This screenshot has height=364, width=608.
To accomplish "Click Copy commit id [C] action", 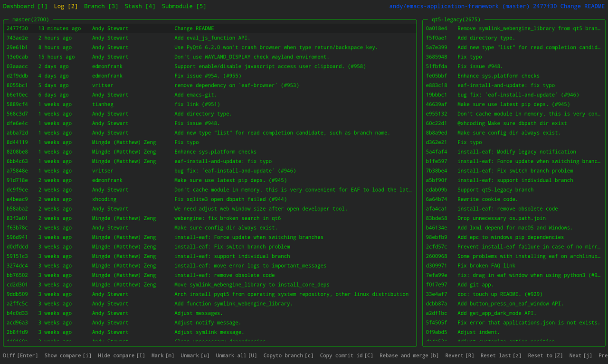I will tap(347, 355).
